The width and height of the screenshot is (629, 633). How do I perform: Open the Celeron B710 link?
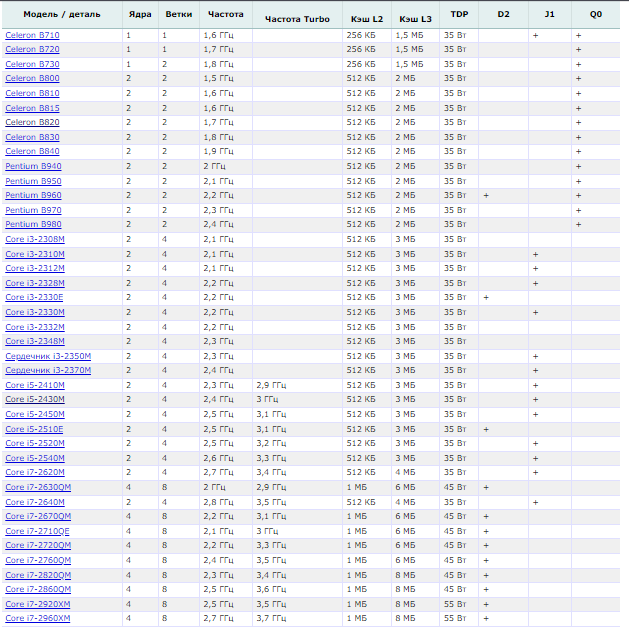32,35
